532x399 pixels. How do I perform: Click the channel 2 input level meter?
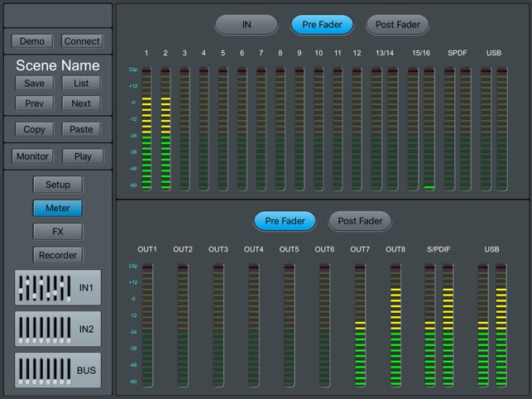tap(165, 129)
